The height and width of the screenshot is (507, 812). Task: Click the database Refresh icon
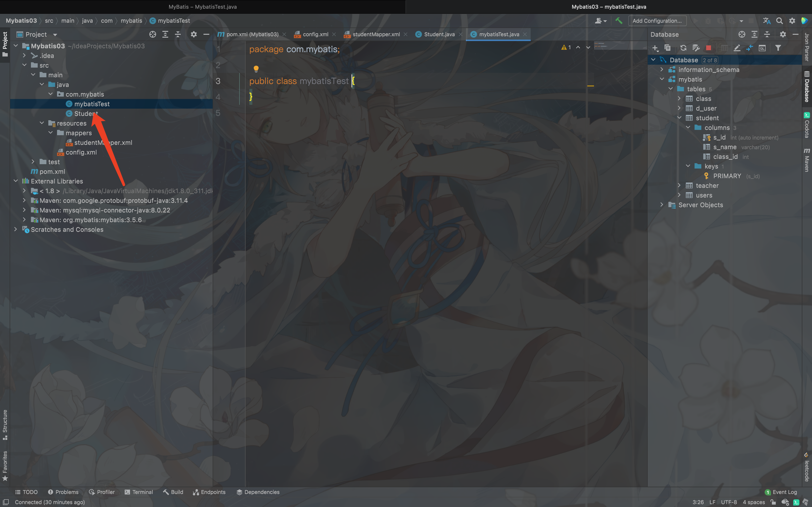coord(683,48)
